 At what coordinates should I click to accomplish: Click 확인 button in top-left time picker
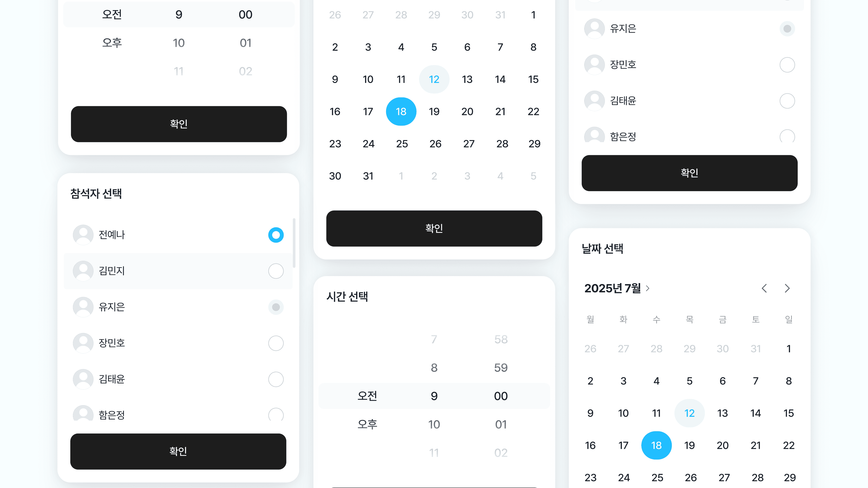pos(179,124)
